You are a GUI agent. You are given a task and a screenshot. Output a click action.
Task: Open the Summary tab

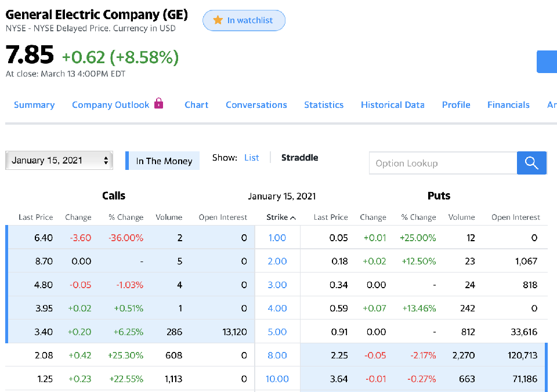pyautogui.click(x=34, y=105)
